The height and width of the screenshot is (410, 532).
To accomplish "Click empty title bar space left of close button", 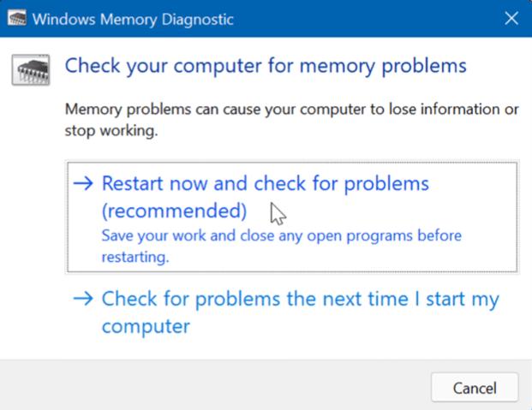I will point(367,18).
